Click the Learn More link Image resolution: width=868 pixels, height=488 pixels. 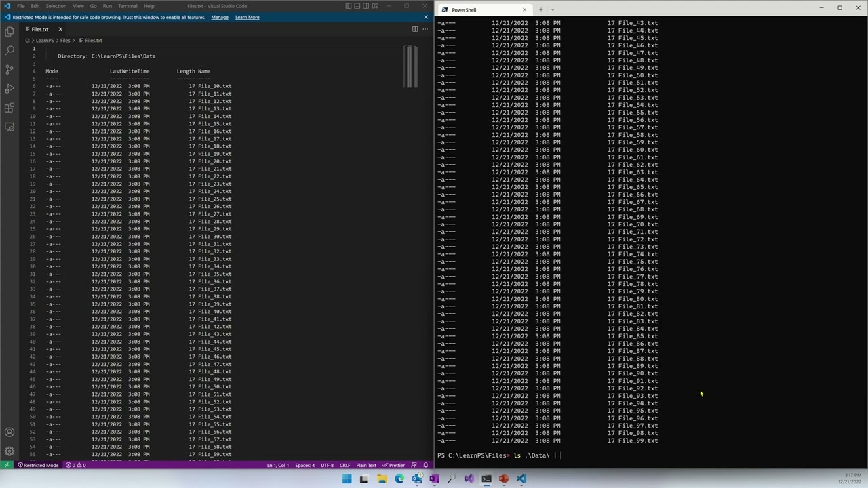pyautogui.click(x=247, y=17)
